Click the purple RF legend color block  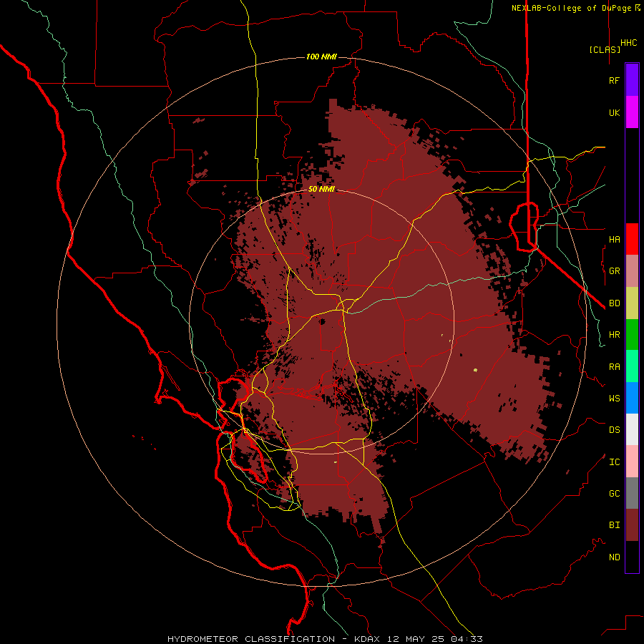[x=632, y=80]
